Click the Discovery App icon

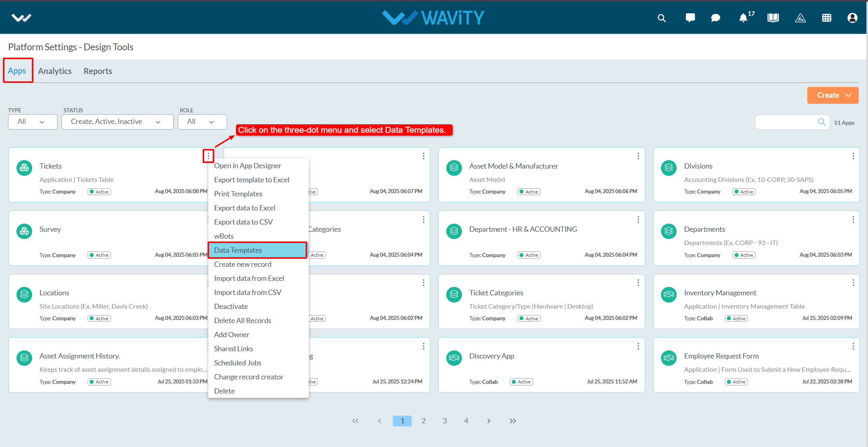coord(454,358)
